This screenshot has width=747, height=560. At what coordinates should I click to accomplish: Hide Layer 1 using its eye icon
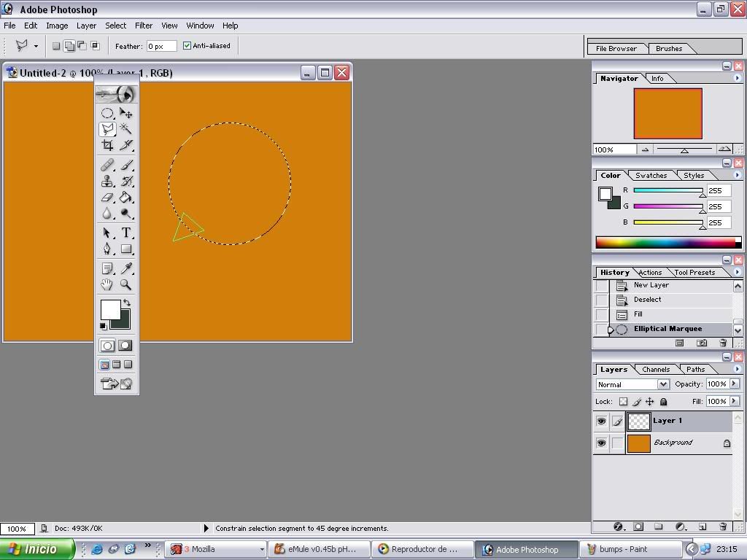coord(601,421)
